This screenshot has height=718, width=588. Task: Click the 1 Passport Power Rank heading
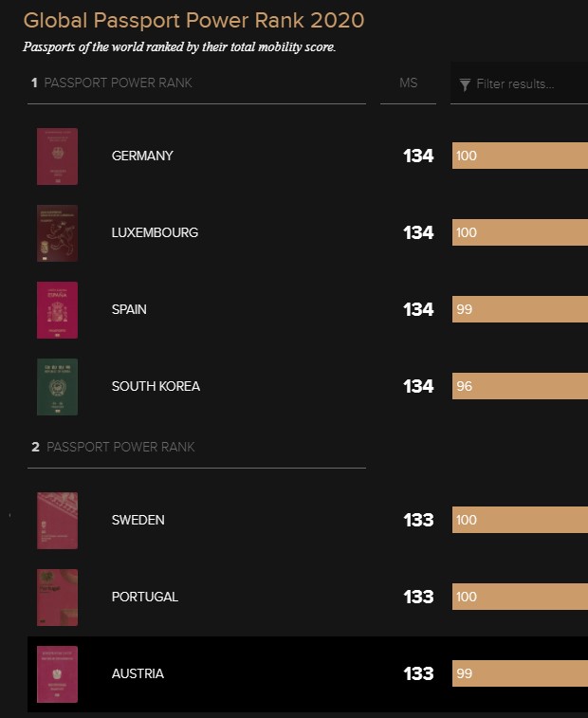(112, 83)
